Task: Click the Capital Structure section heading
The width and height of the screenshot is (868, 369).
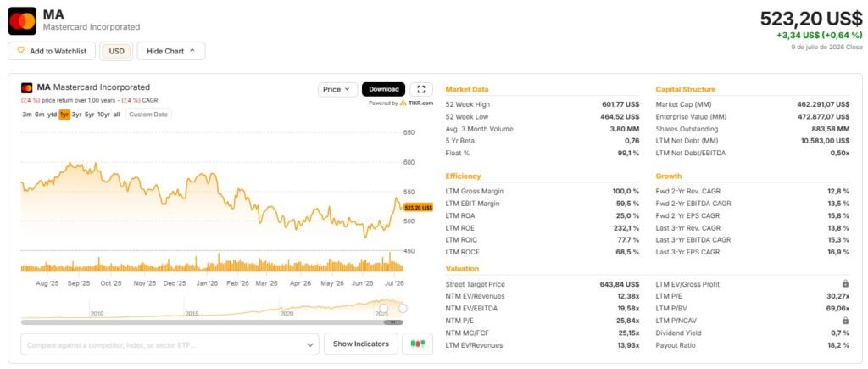Action: click(x=685, y=89)
